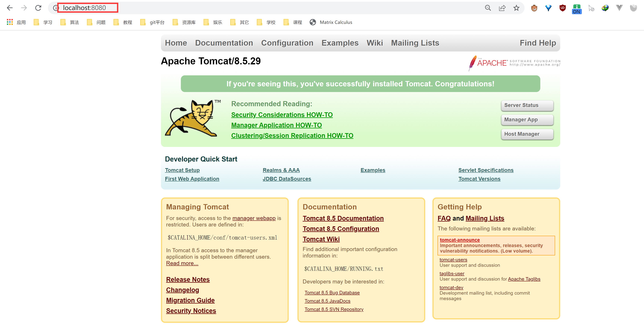Go to Examples in top navigation
This screenshot has height=334, width=644.
click(340, 43)
